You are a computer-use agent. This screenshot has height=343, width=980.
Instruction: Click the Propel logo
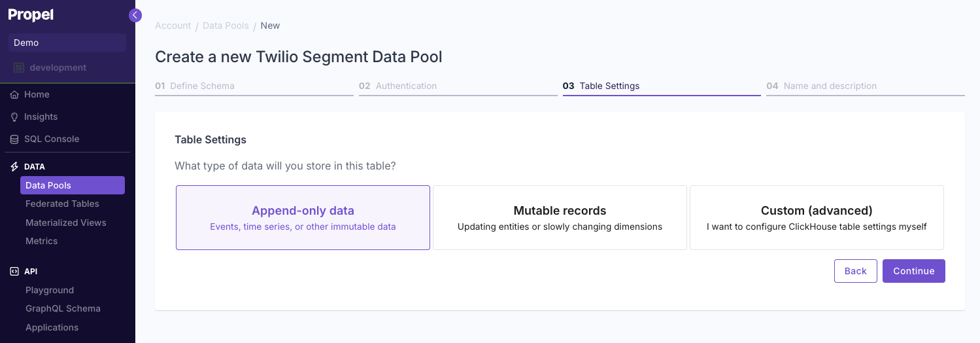tap(31, 15)
